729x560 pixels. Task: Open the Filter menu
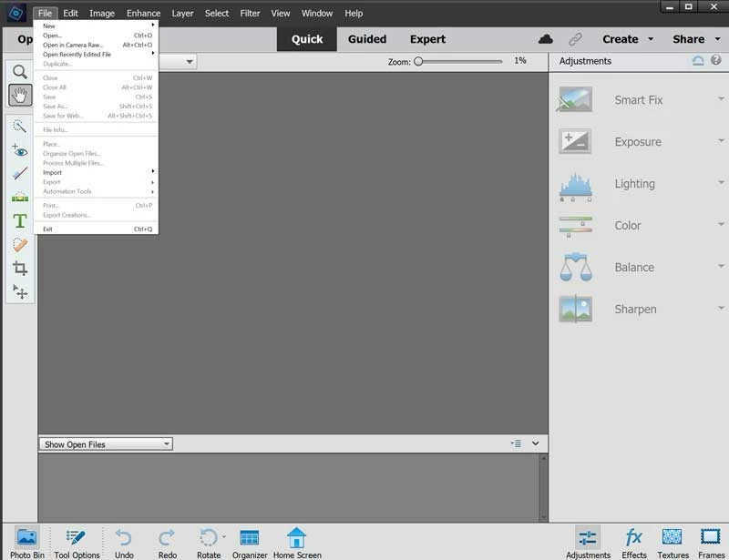250,13
